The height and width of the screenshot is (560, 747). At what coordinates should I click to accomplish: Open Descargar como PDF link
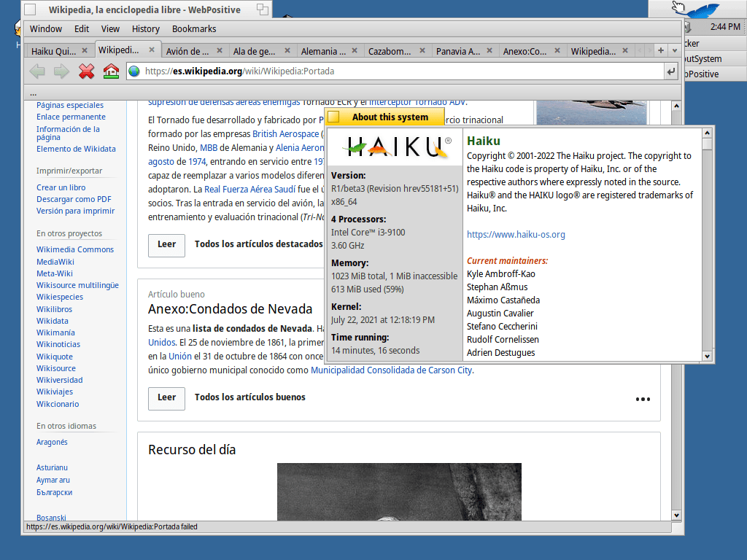pos(74,199)
